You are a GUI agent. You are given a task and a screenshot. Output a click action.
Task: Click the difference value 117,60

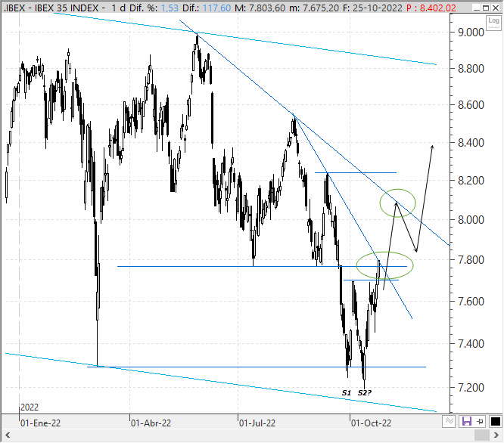coord(217,8)
